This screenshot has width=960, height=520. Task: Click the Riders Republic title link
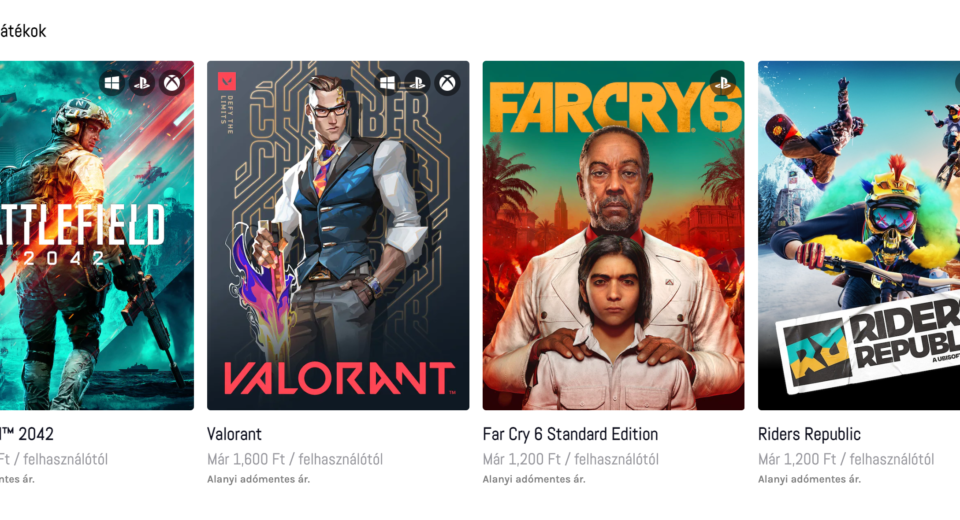809,434
